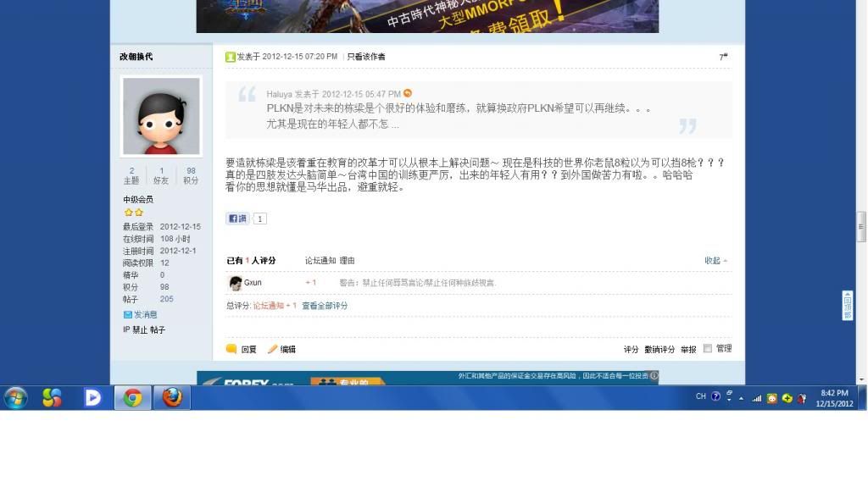Click the 撤销评分 link
The image size is (868, 487).
pyautogui.click(x=659, y=349)
